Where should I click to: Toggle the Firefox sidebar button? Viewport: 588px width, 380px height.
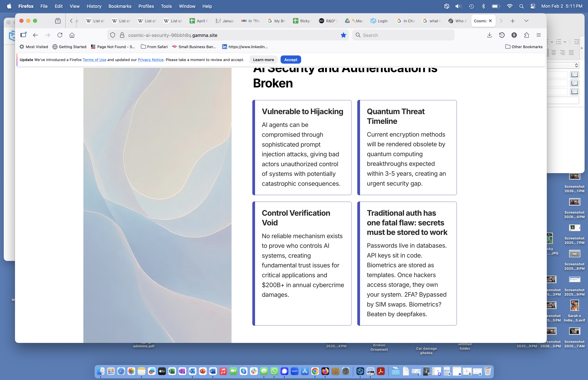pos(23,35)
